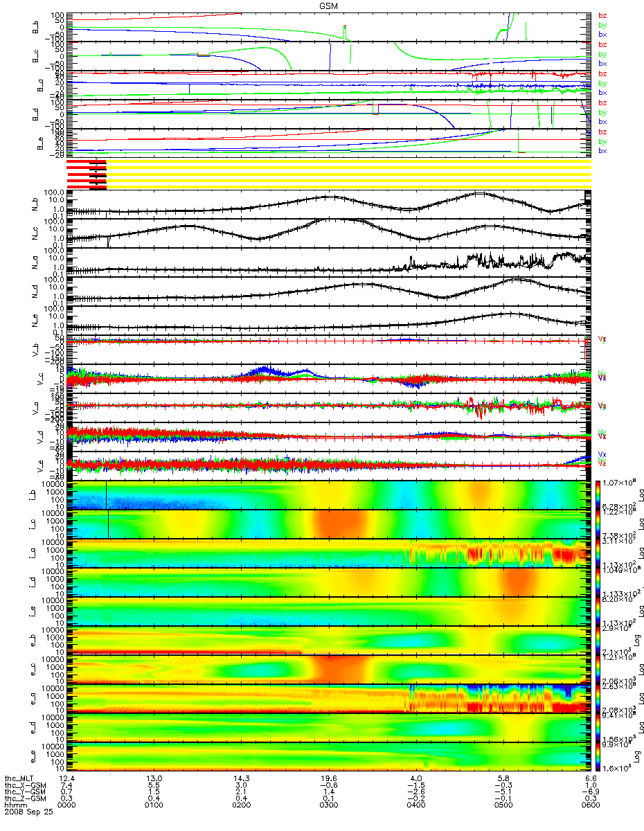Viewport: 644px width, 831px height.
Task: Click the e_b electron spectrogram panel
Action: tap(329, 640)
